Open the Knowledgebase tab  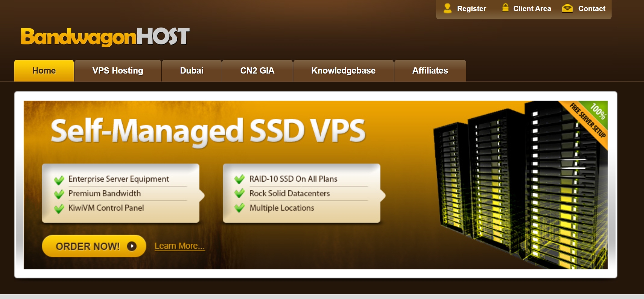tap(343, 71)
